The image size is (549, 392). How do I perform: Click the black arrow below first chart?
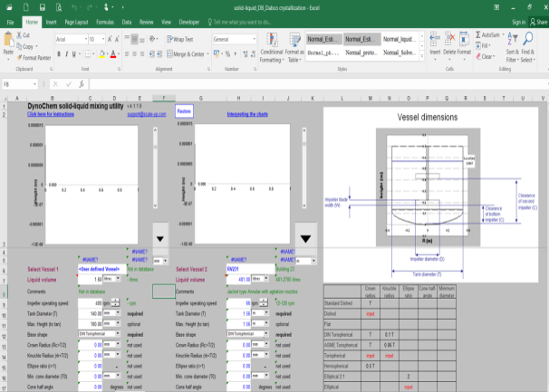pyautogui.click(x=160, y=239)
